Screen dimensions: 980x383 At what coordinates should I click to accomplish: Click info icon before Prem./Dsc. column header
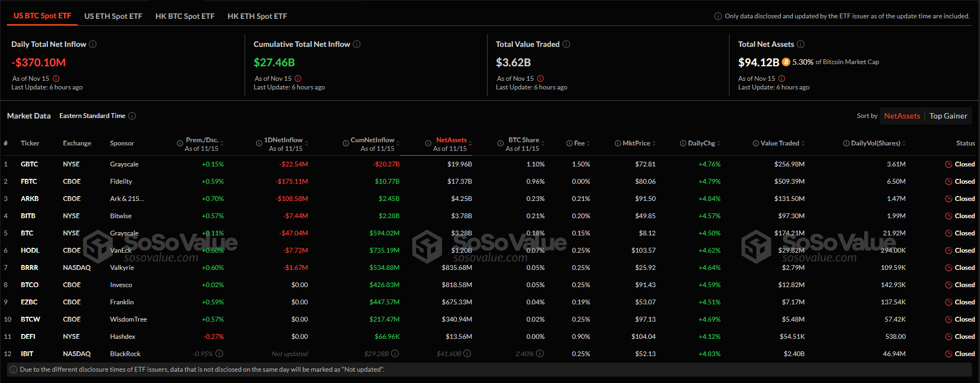point(180,143)
